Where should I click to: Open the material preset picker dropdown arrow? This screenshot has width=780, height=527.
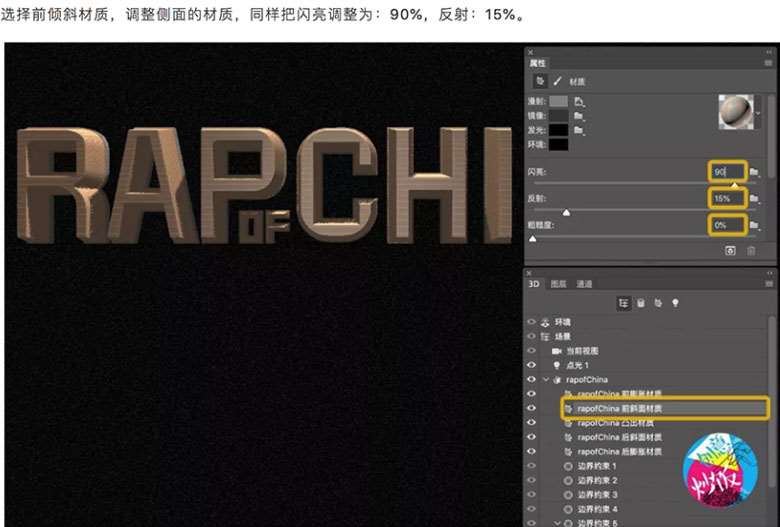pyautogui.click(x=758, y=113)
